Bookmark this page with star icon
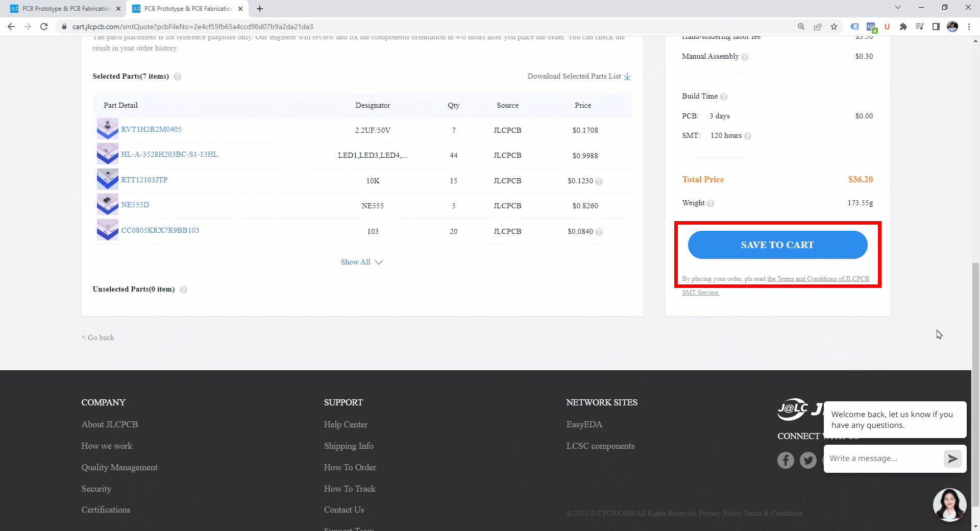 [834, 27]
